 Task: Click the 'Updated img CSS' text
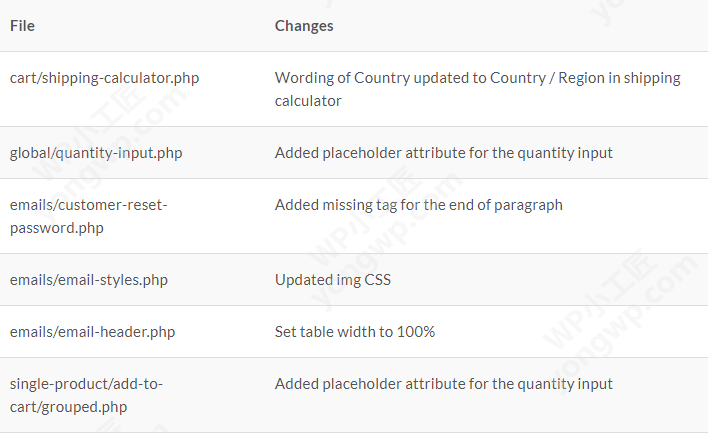coord(332,280)
